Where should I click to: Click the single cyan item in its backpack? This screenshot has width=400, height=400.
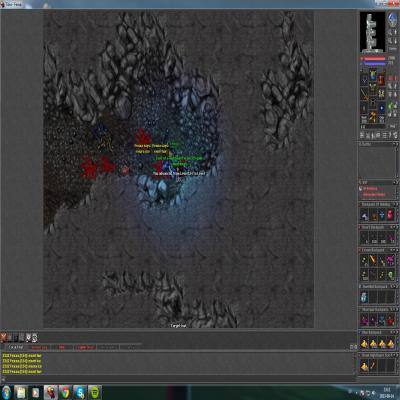click(x=364, y=297)
